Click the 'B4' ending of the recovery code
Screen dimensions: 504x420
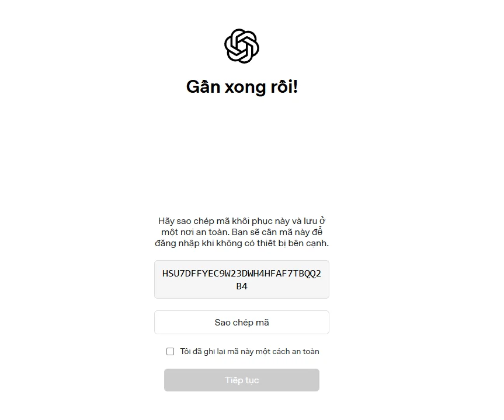[242, 286]
